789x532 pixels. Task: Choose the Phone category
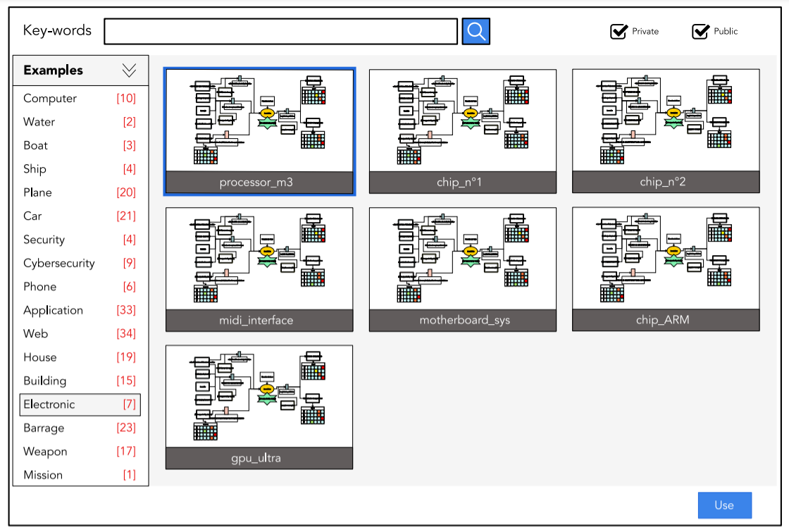point(80,286)
